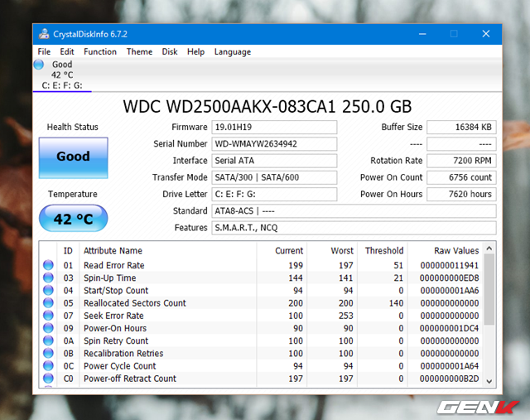Screen dimensions: 530x420
Task: Click status orb for Power-off Retract Count
Action: (x=48, y=378)
